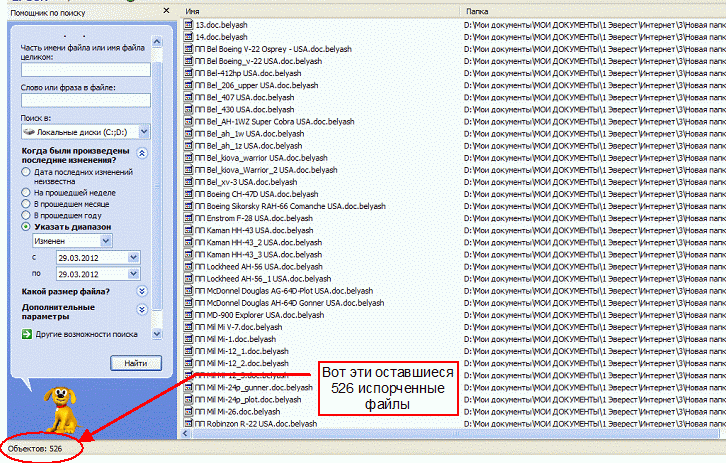Click the file icon of MD-900 Explorer USA
Viewport: 726px width, 463px height.
click(x=189, y=314)
